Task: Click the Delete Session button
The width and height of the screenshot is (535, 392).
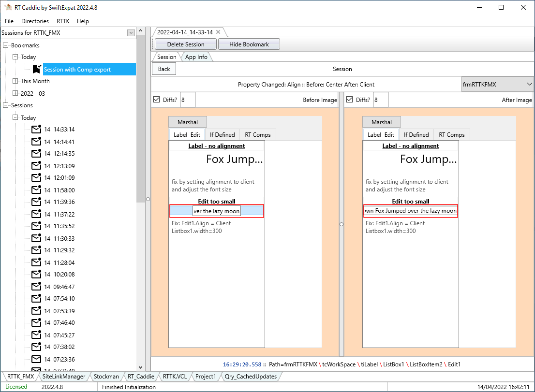Action: pos(186,44)
